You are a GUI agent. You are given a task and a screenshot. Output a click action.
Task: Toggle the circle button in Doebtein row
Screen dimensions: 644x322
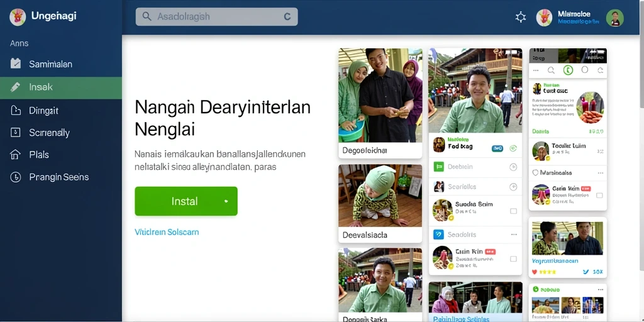click(513, 167)
